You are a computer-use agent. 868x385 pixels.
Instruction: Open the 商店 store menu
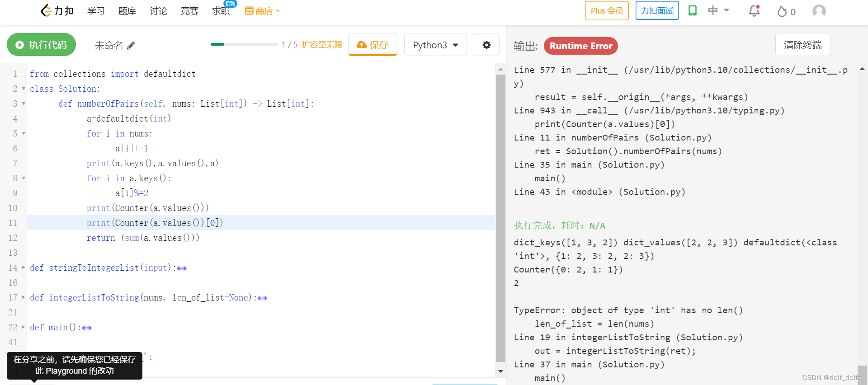[262, 11]
